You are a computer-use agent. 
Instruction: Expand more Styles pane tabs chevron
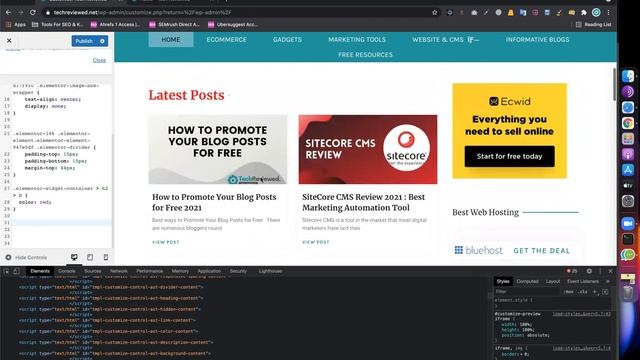pyautogui.click(x=608, y=281)
